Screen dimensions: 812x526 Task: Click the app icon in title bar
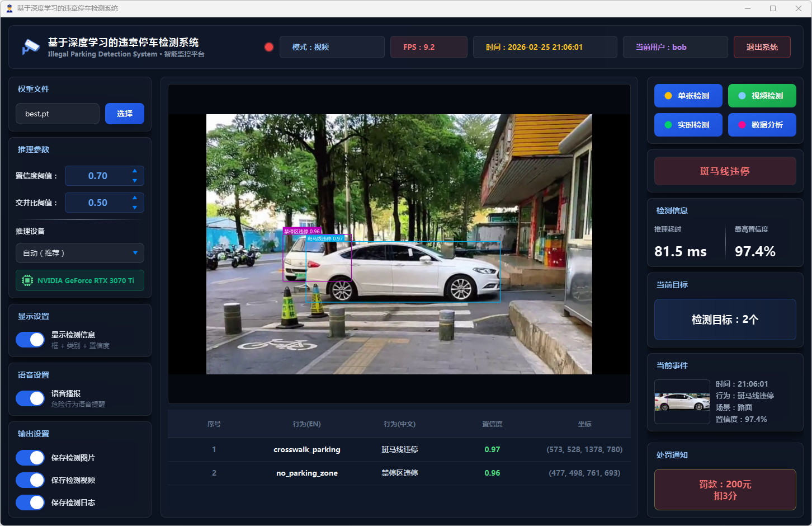click(x=9, y=8)
